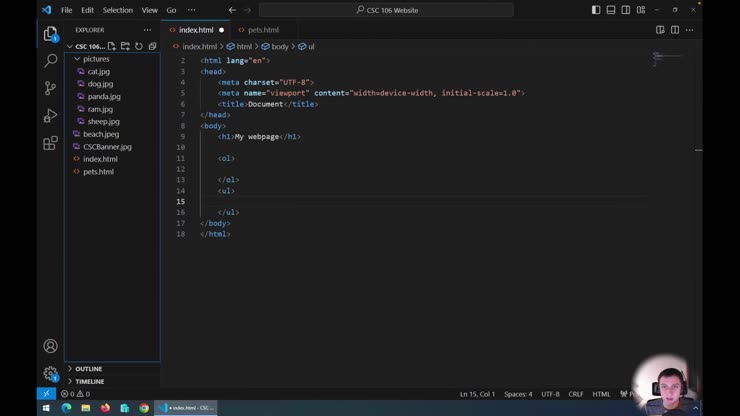Viewport: 740px width, 416px height.
Task: Open the Search view in activity bar
Action: click(x=50, y=61)
